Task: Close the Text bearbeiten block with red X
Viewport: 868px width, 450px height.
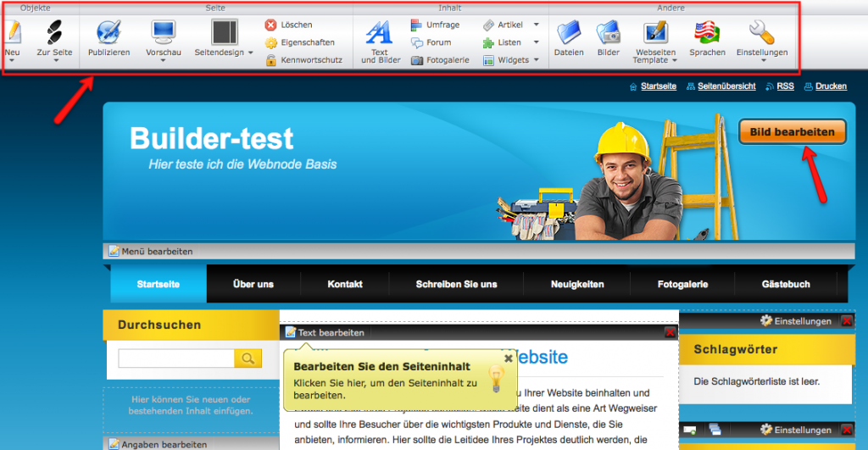Action: pos(670,333)
